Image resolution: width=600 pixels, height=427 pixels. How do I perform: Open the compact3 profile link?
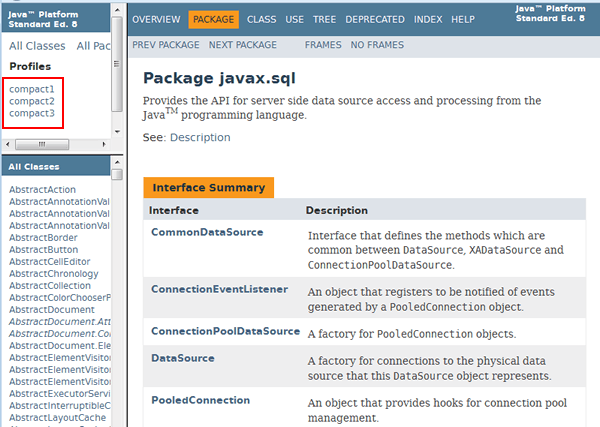(32, 113)
